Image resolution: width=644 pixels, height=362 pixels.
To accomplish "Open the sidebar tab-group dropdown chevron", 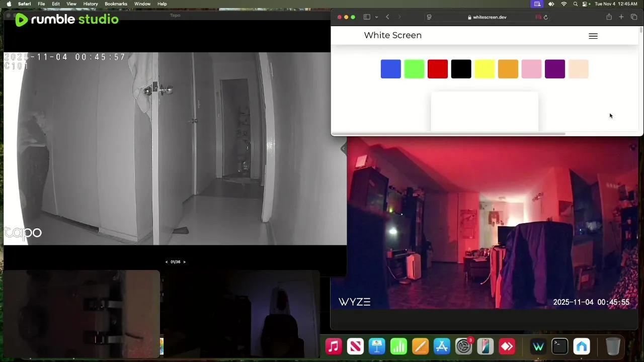I will click(x=376, y=17).
